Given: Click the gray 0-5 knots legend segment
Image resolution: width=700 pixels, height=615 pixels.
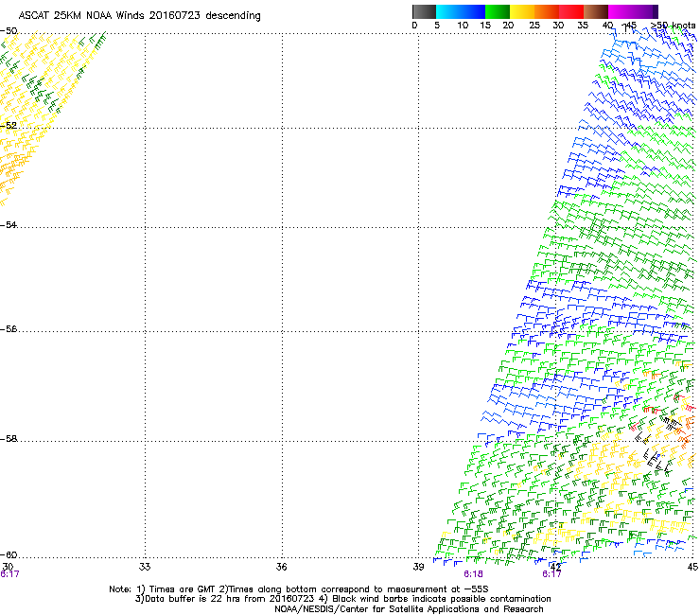Looking at the screenshot, I should click(x=424, y=11).
